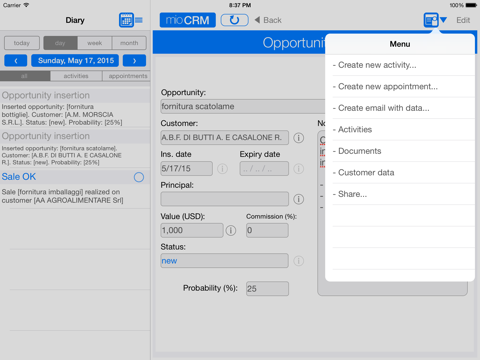Jump to today in the diary
Screen dimensions: 480x360
[22, 43]
